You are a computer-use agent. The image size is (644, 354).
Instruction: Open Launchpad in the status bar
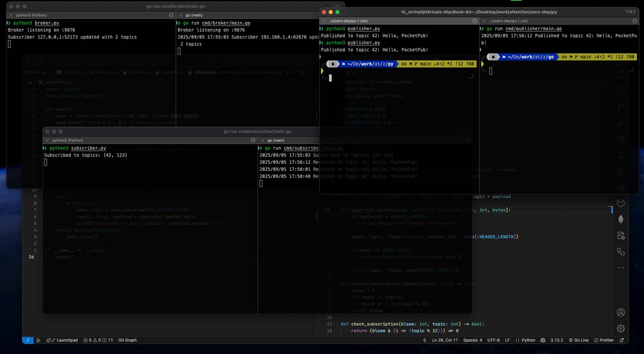pos(62,340)
